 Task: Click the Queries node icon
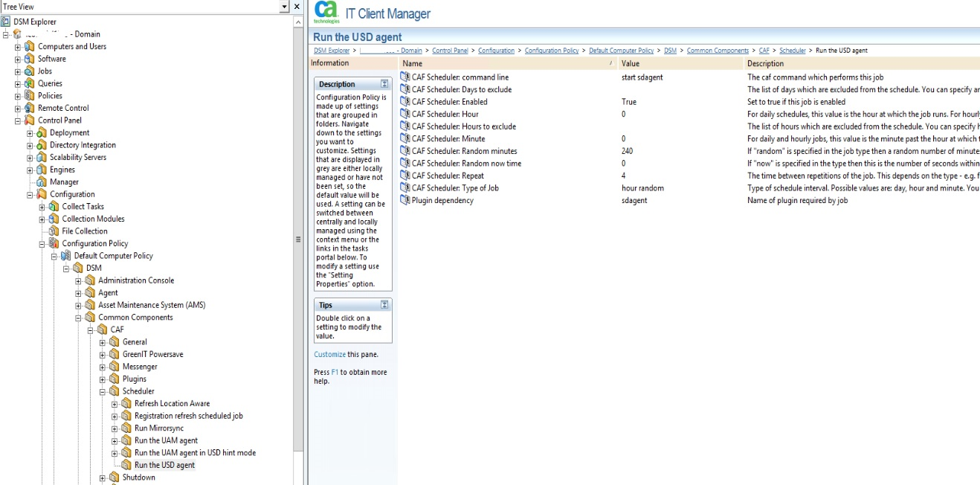tap(30, 83)
